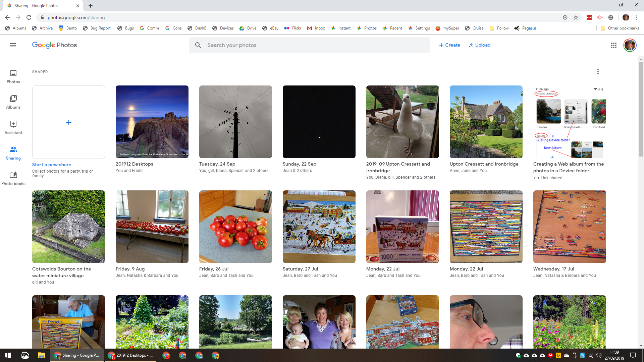Open the Upton Cressett and Ironbridge album
644x362 pixels.
pos(486,122)
